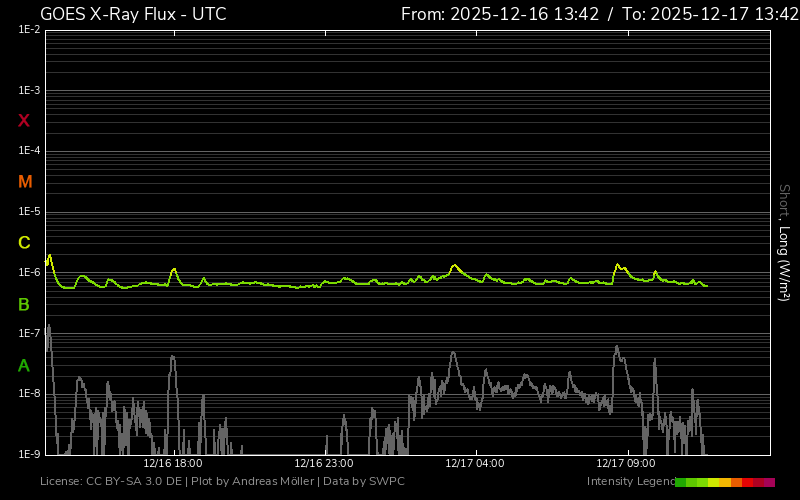Viewport: 800px width, 500px height.
Task: Click the vertical Short, Long (W/m²) axis label
Action: pyautogui.click(x=785, y=242)
